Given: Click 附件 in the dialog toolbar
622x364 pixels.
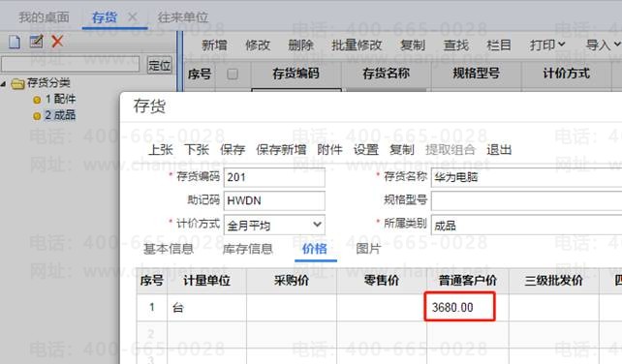Looking at the screenshot, I should 330,150.
